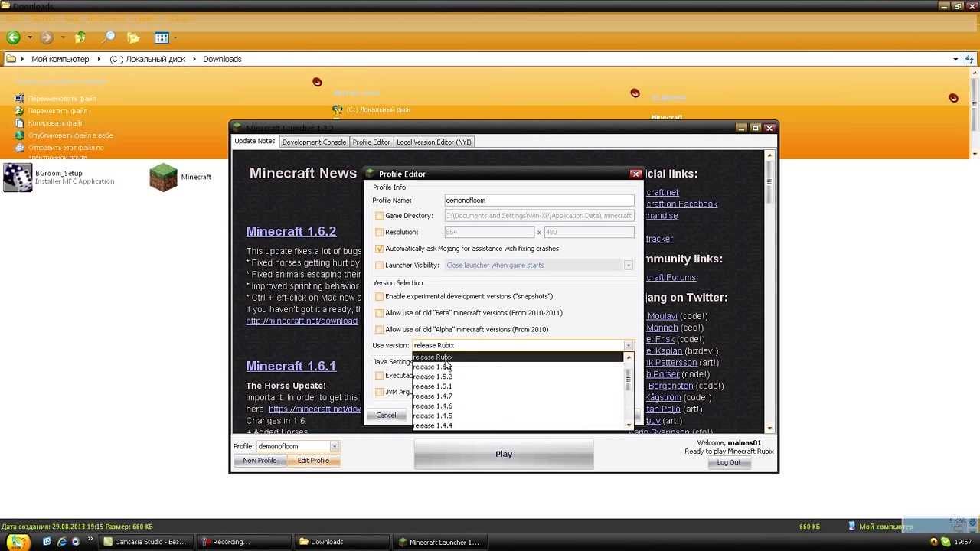The height and width of the screenshot is (551, 980).
Task: Click the launcher news scrollbar
Action: click(x=769, y=292)
